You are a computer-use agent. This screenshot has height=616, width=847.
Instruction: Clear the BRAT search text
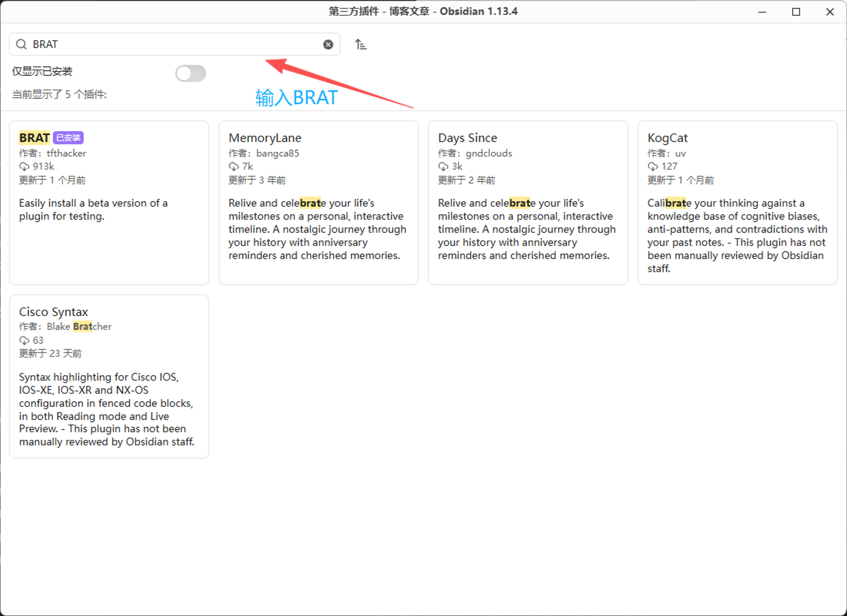[328, 44]
